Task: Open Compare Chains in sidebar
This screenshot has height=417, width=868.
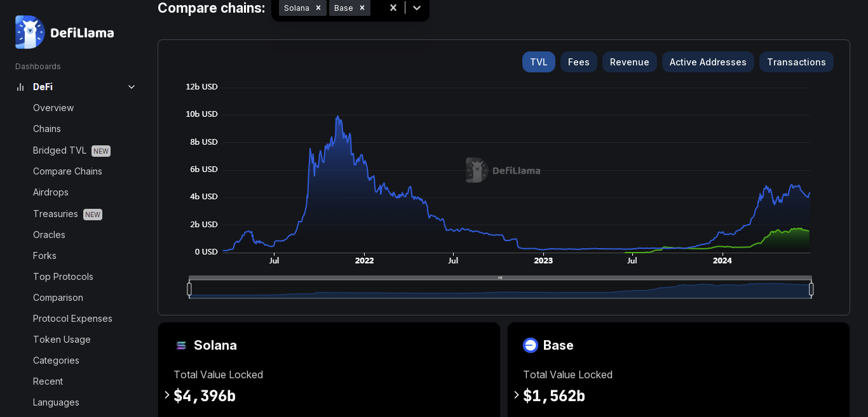Action: 67,171
